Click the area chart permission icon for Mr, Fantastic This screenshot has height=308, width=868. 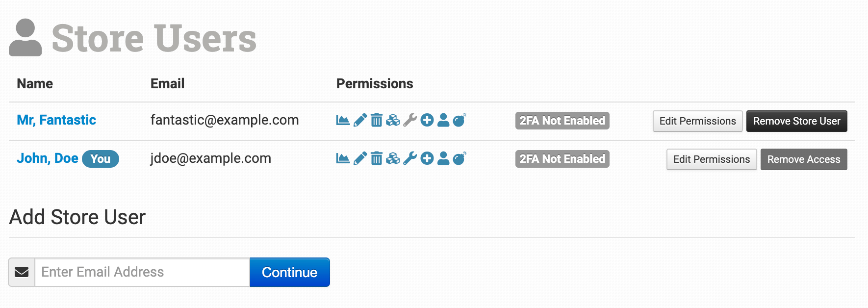pos(343,120)
